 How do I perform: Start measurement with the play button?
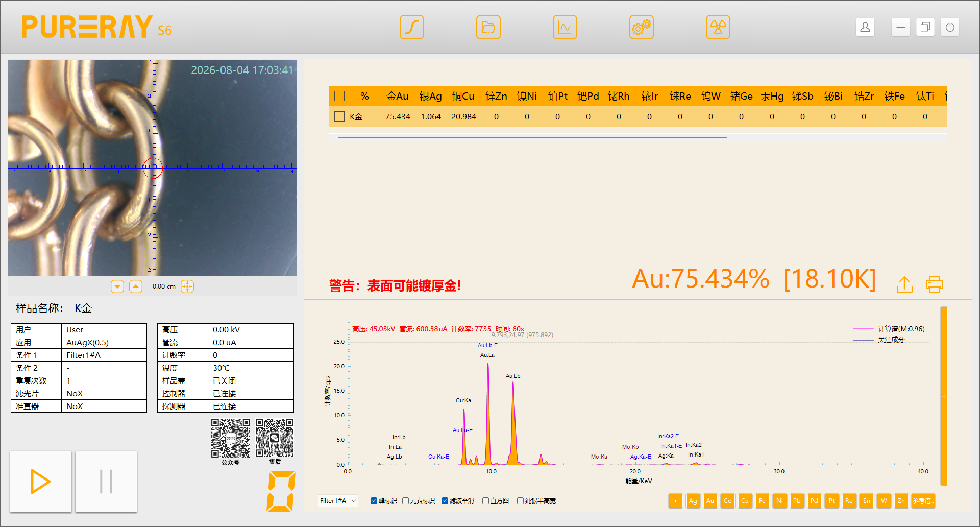[41, 482]
